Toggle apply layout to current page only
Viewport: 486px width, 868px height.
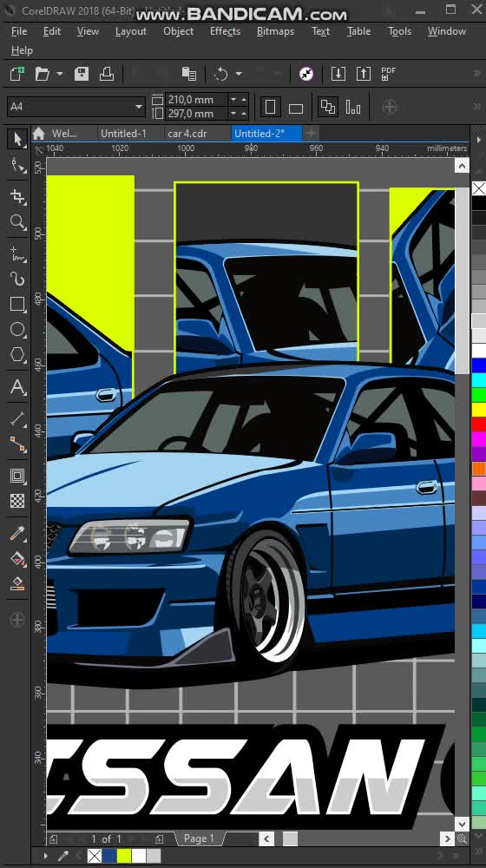[353, 106]
